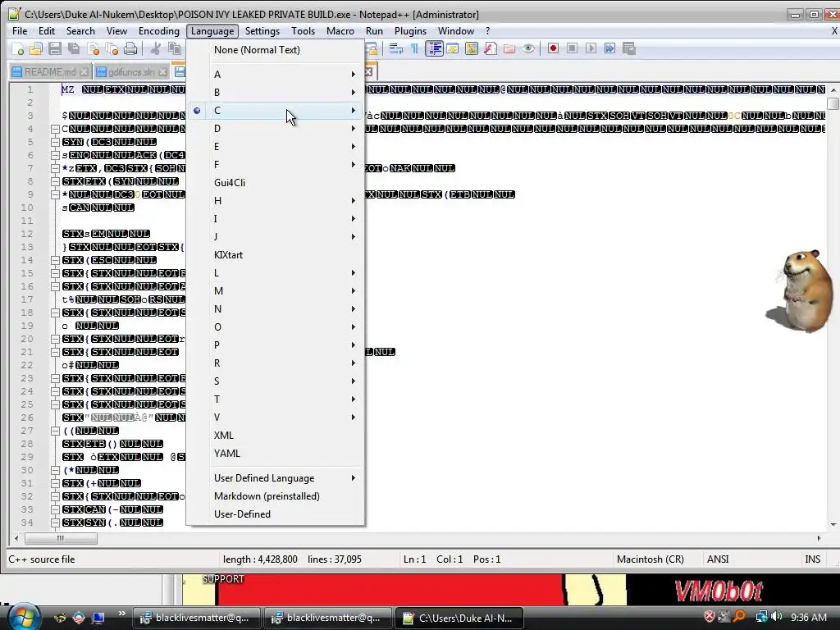Click the red shield security tray icon
840x630 pixels.
point(710,617)
